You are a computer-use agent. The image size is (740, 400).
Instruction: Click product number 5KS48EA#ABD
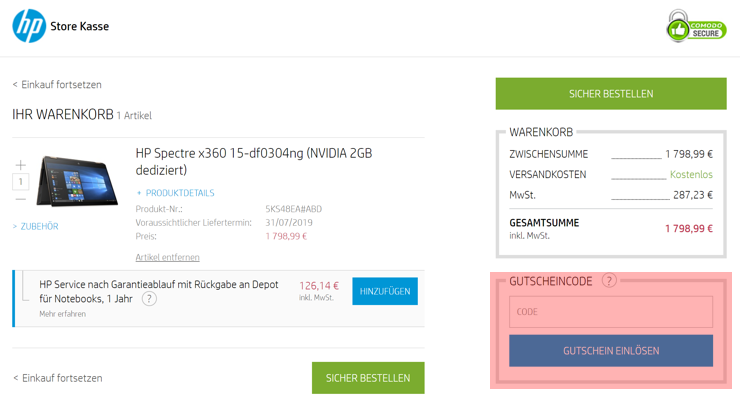(x=294, y=209)
